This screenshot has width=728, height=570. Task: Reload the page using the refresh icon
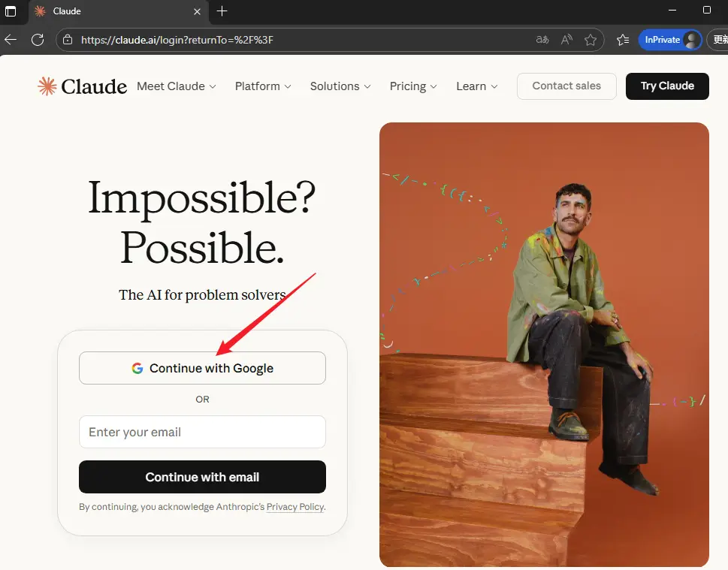pyautogui.click(x=38, y=39)
